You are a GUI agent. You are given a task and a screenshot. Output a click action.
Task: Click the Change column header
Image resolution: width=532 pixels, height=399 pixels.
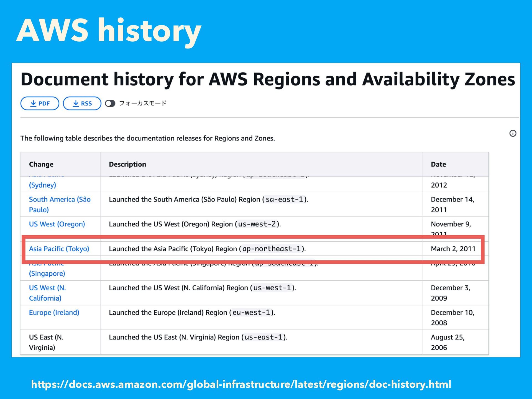41,164
